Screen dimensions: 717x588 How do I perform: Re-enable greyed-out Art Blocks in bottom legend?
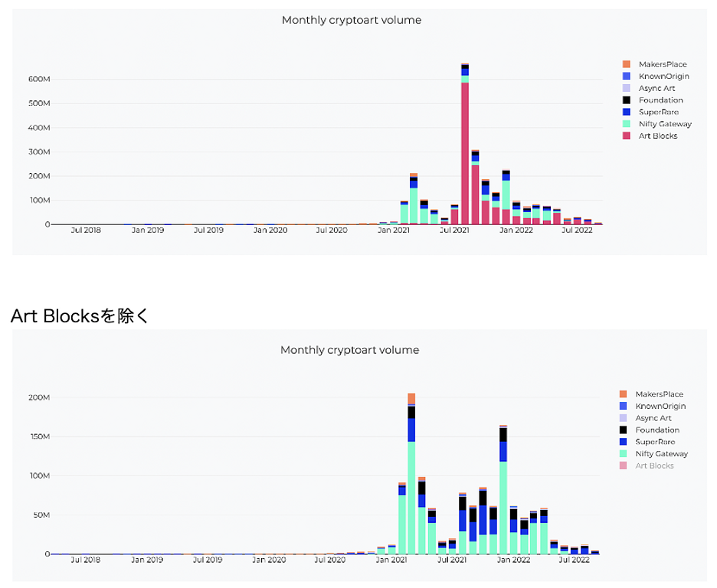tap(654, 465)
